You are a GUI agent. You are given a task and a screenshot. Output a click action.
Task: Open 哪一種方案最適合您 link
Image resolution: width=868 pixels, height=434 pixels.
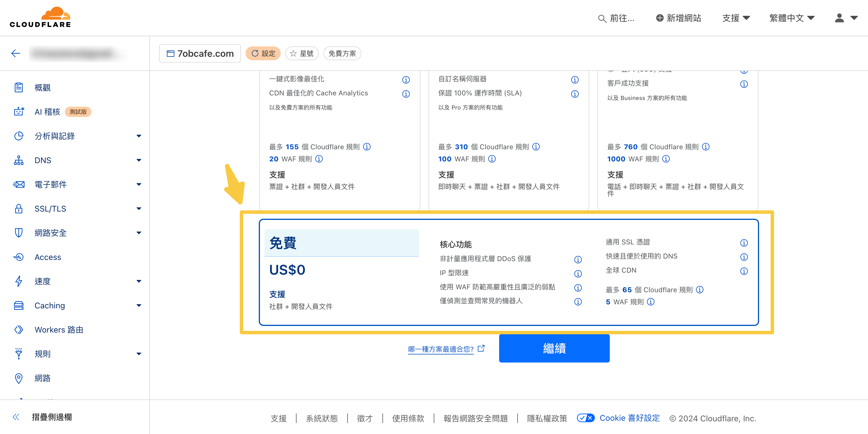tap(446, 349)
